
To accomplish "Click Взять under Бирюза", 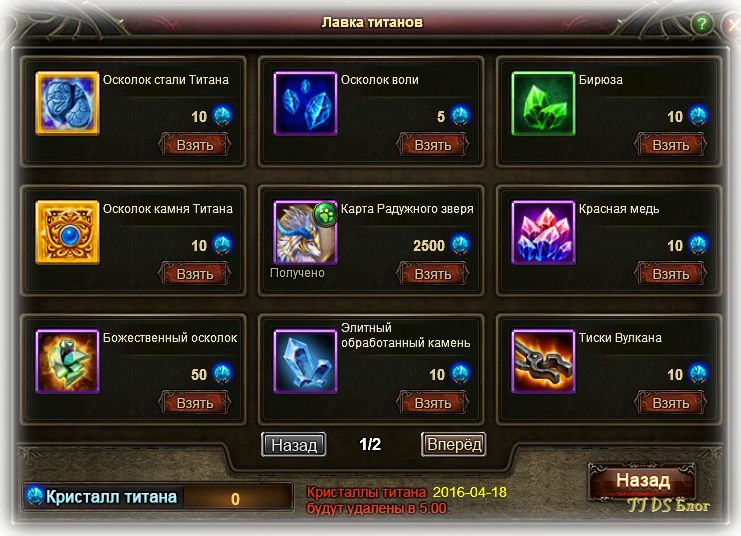I will 671,145.
